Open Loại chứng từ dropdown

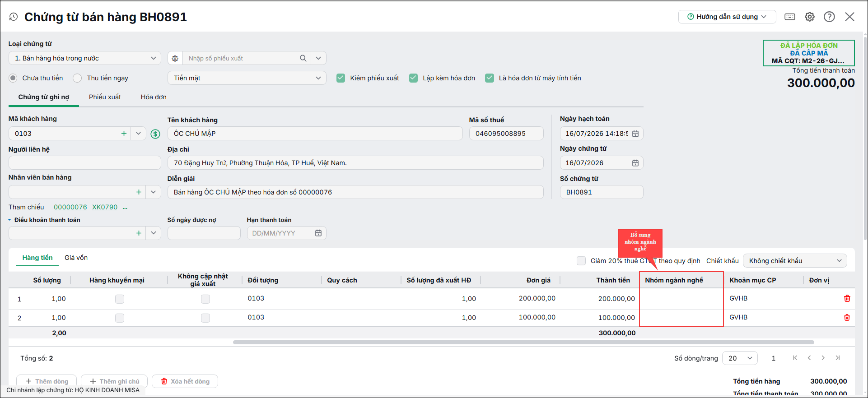85,58
